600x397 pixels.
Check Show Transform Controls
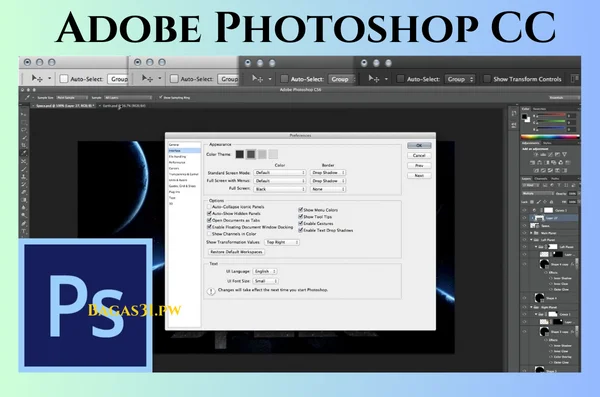click(x=487, y=78)
